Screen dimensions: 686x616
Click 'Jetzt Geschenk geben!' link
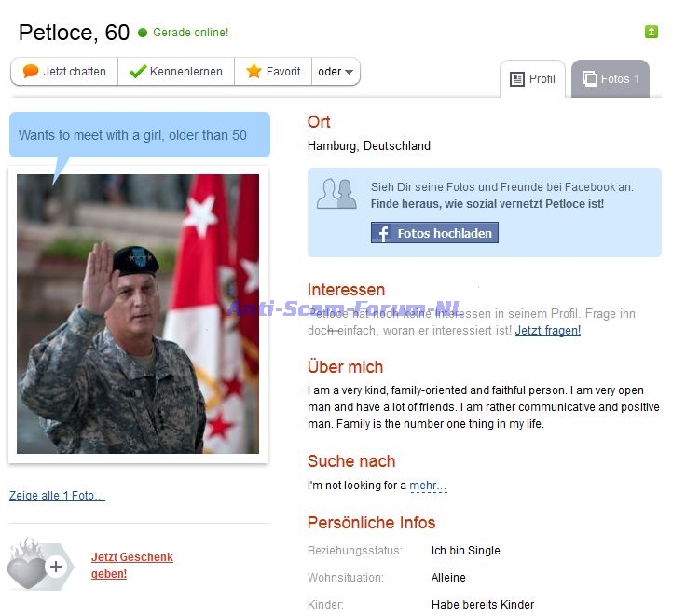coord(131,565)
